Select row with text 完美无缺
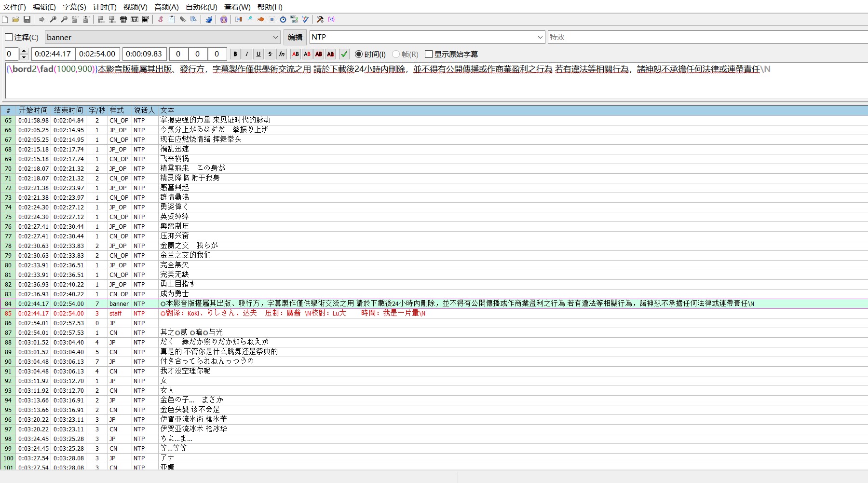Image resolution: width=868 pixels, height=483 pixels. click(x=434, y=275)
